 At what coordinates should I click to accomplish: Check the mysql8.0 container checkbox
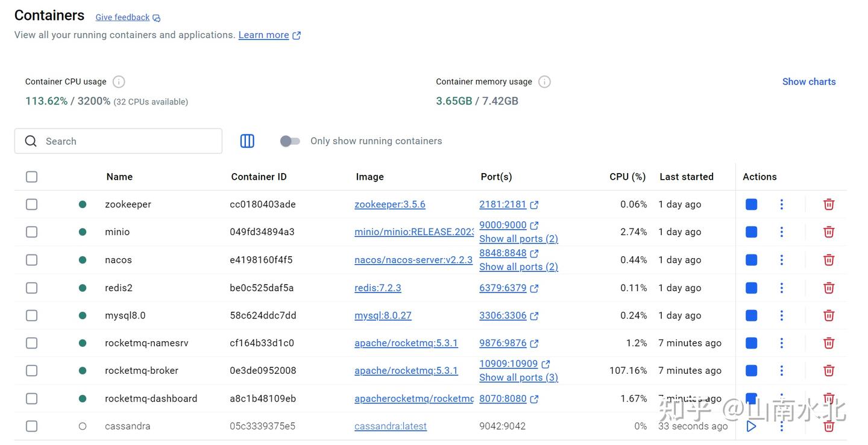tap(31, 315)
